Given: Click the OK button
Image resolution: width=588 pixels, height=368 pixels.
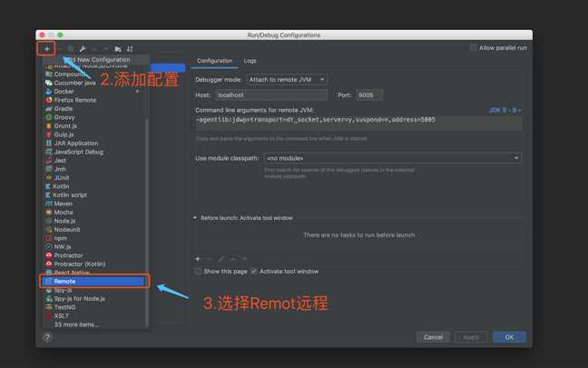Looking at the screenshot, I should click(x=509, y=337).
